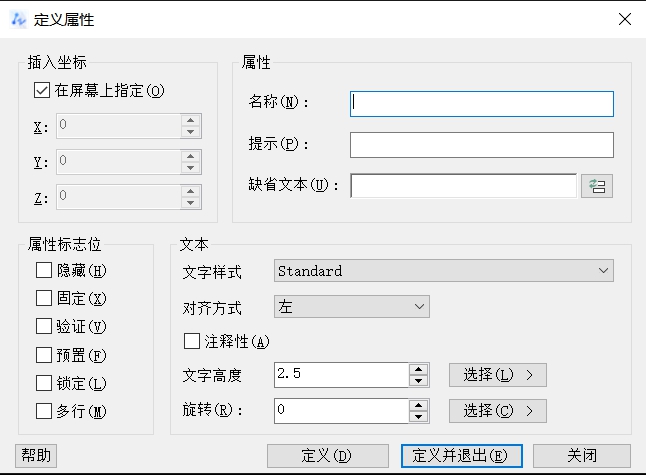The height and width of the screenshot is (475, 646).
Task: Open the 文字样式 Standard dropdown
Action: [443, 271]
